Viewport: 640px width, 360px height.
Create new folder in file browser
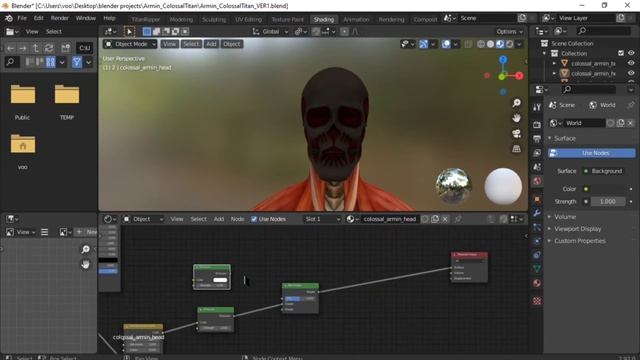tap(66, 48)
